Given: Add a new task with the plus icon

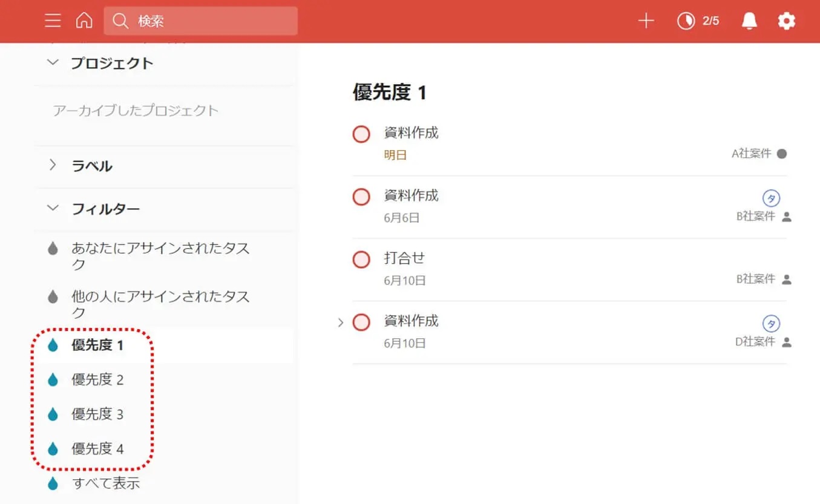Looking at the screenshot, I should [x=646, y=21].
